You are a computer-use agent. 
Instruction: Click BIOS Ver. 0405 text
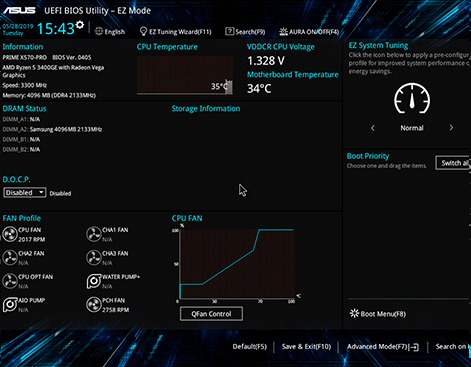pyautogui.click(x=72, y=57)
